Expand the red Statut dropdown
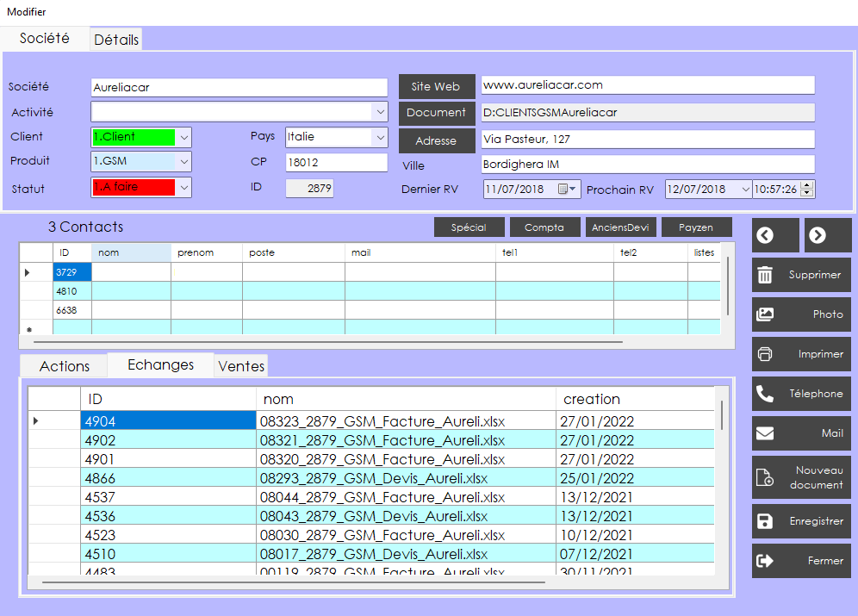 coord(183,187)
